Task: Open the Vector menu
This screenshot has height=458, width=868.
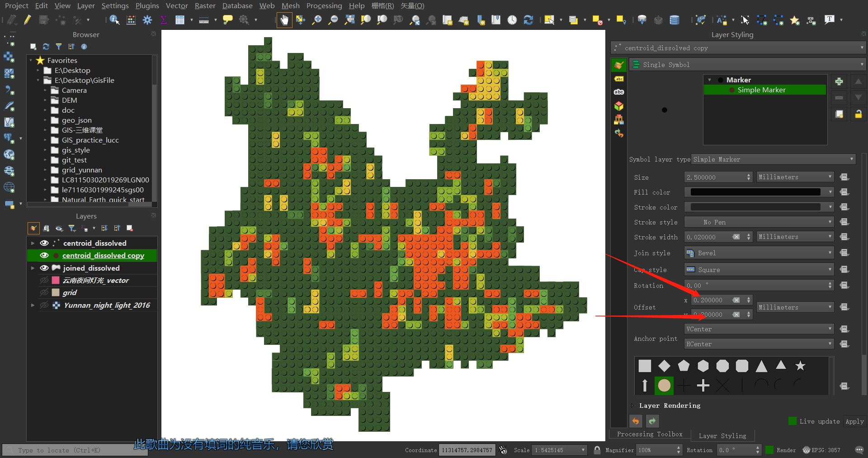Action: 177,5
